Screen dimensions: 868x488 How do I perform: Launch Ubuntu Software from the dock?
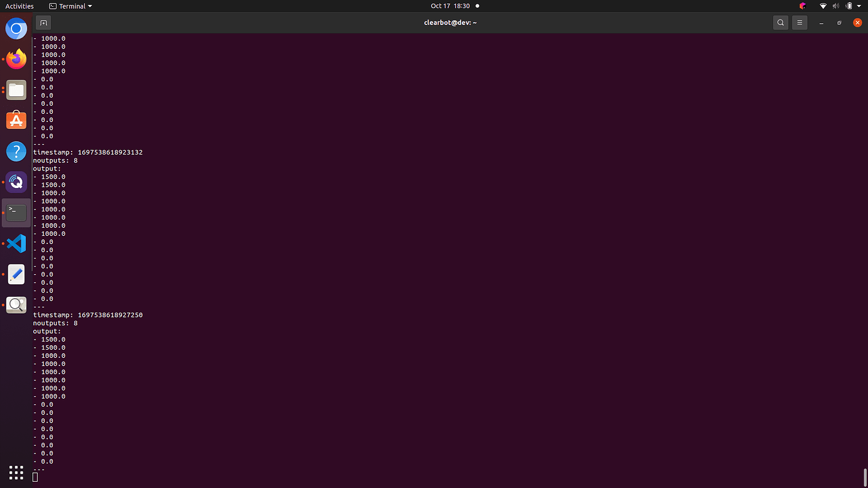click(x=16, y=120)
